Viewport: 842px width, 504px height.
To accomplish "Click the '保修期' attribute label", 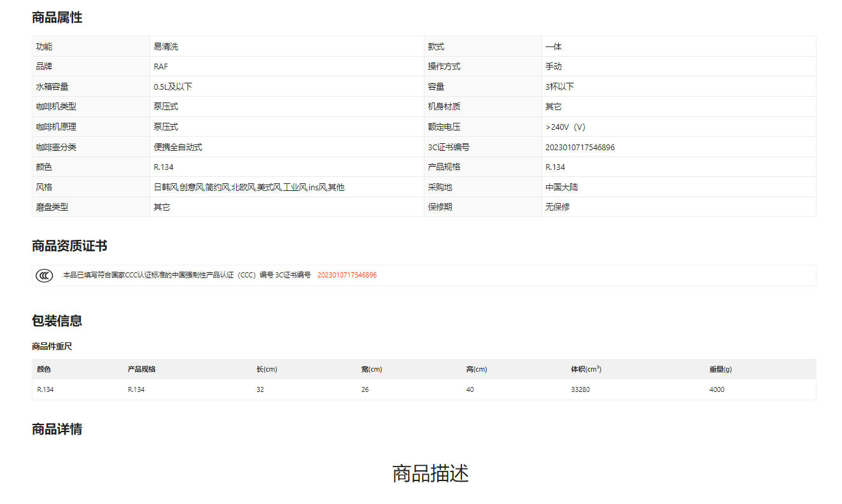I will tap(440, 207).
